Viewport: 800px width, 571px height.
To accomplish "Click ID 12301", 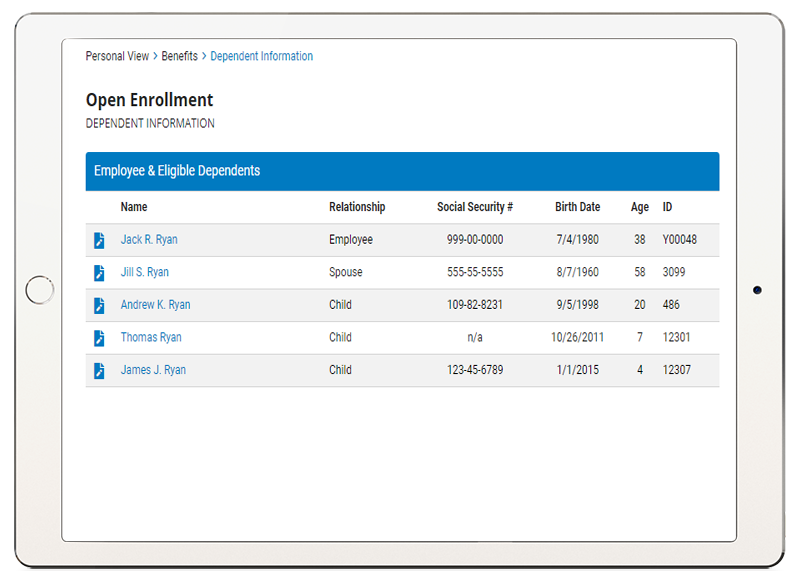I will (677, 338).
